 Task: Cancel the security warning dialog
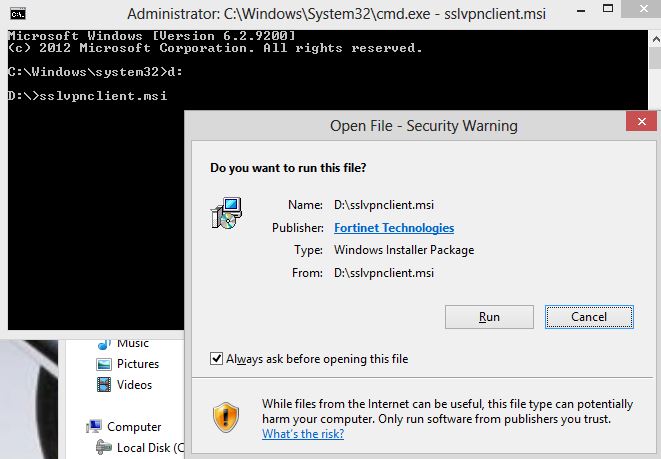589,317
